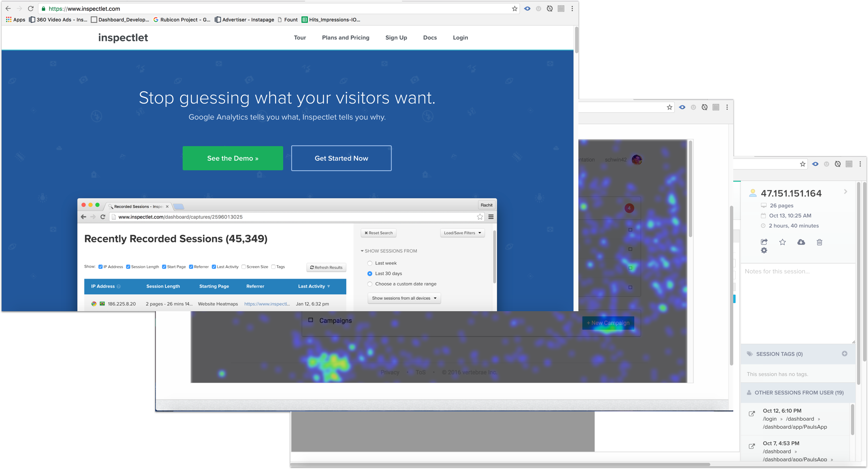Image resolution: width=868 pixels, height=469 pixels.
Task: Click the user avatar next to schwin42
Action: [637, 160]
